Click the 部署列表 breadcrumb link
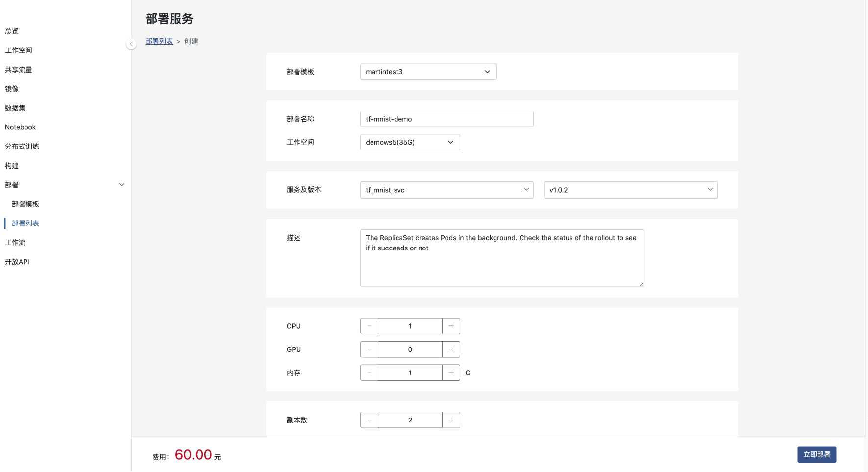Viewport: 868px width, 472px height. coord(159,42)
